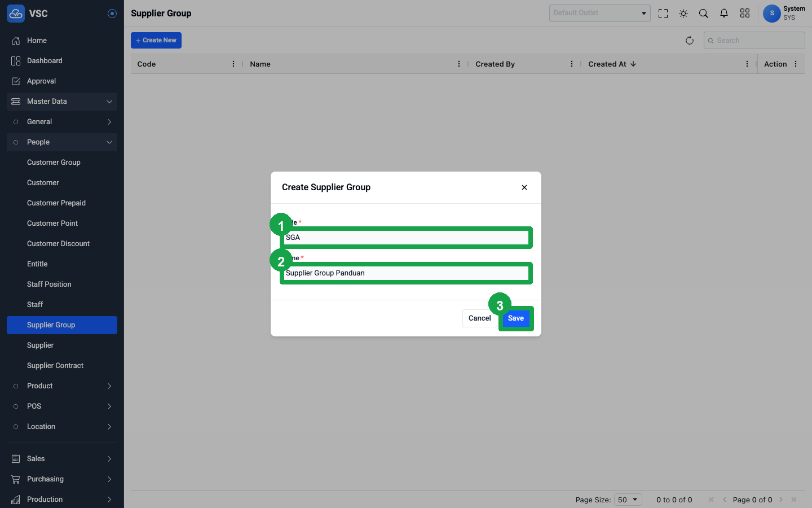Expand the General submenu

tap(62, 122)
